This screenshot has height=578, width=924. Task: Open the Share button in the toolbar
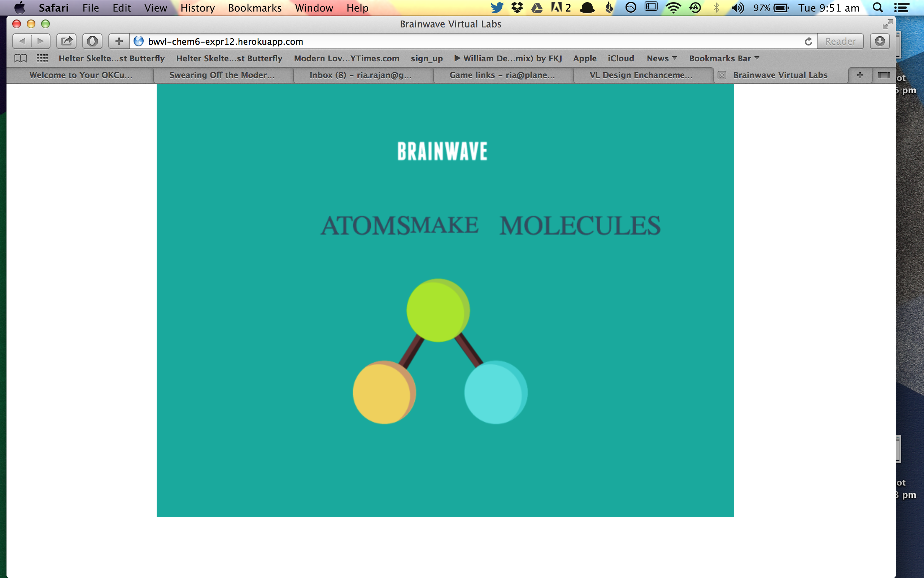click(66, 41)
